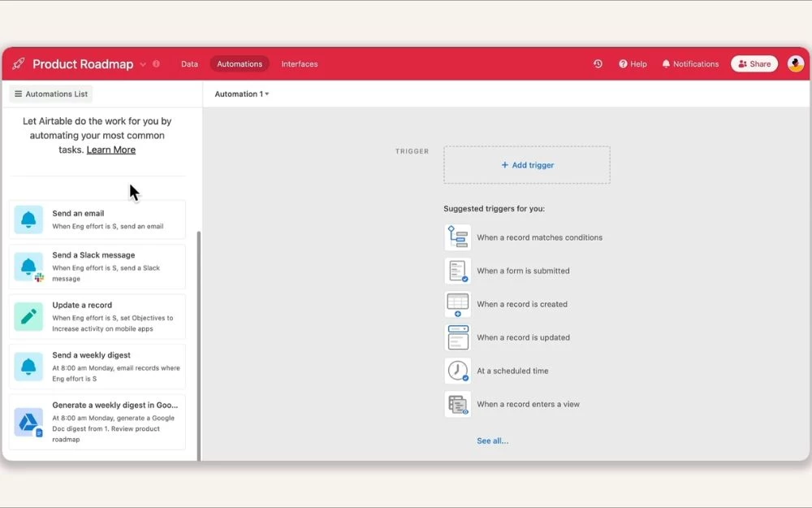Switch to the Data tab
Screen dimensions: 812x508
coord(189,64)
